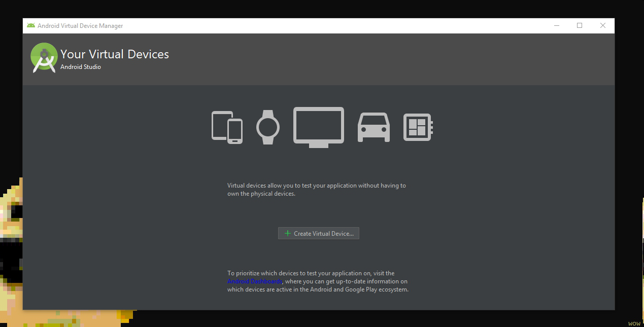Click the virtual devices description text
This screenshot has width=644, height=327.
316,189
